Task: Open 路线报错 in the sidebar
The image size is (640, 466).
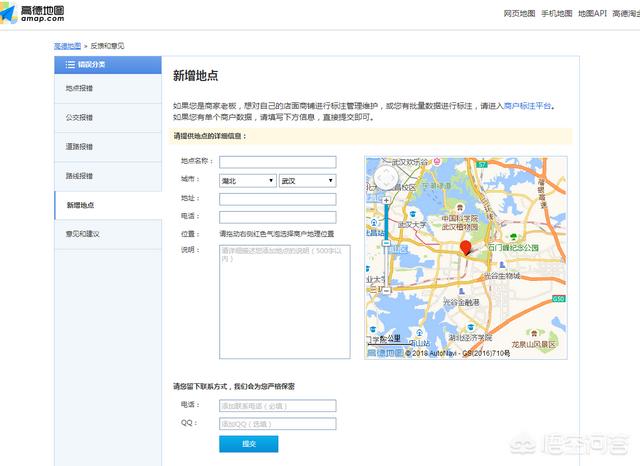Action: (108, 176)
